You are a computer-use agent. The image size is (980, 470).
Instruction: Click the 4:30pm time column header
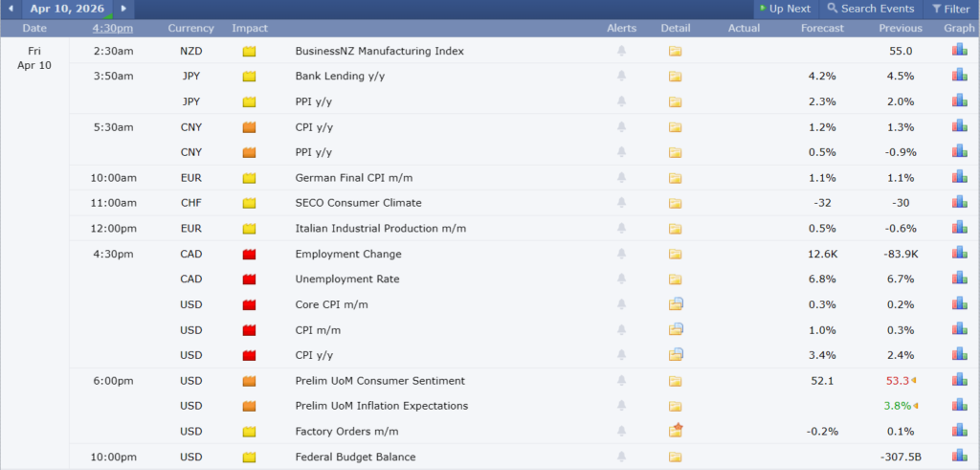click(113, 28)
